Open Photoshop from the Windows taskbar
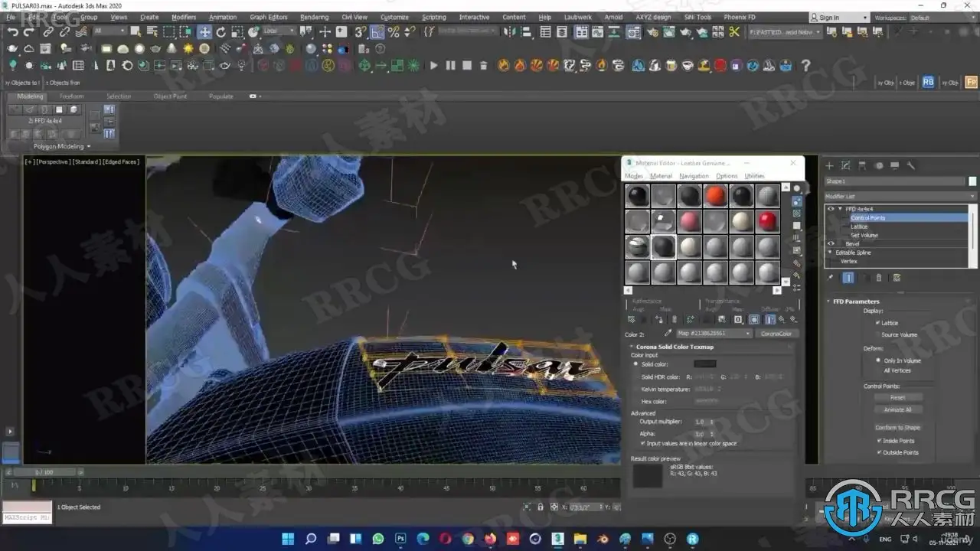The image size is (980, 551). 400,539
